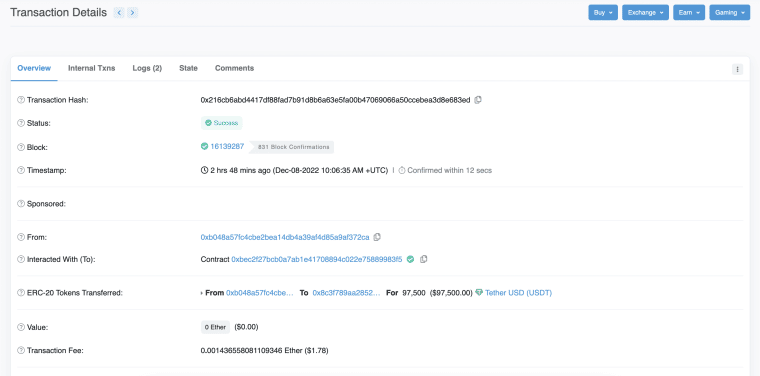Expand the Earn dropdown menu

point(689,13)
